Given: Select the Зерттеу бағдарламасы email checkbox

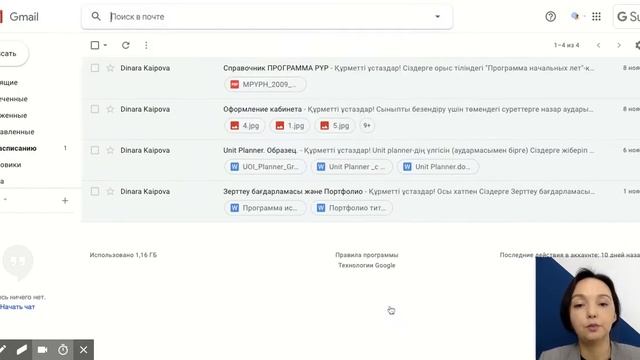Looking at the screenshot, I should click(95, 191).
